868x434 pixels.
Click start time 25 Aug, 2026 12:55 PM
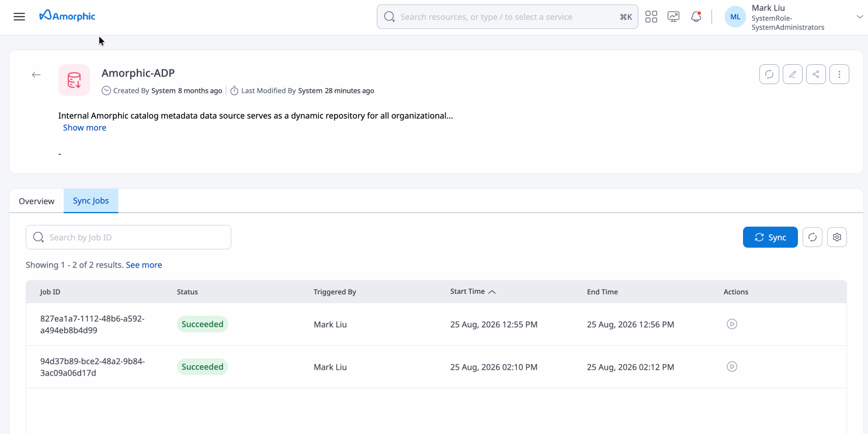pos(494,325)
